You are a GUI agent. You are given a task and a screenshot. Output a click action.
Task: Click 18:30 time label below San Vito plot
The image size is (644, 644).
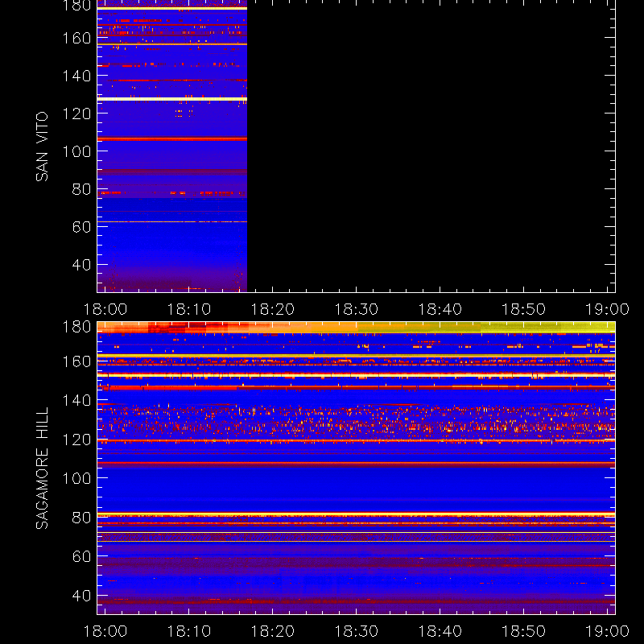(x=356, y=309)
